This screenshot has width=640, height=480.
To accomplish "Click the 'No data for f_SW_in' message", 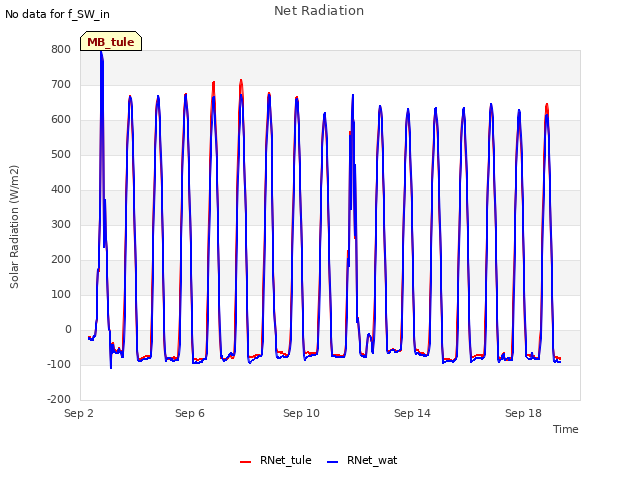I will pos(57,14).
